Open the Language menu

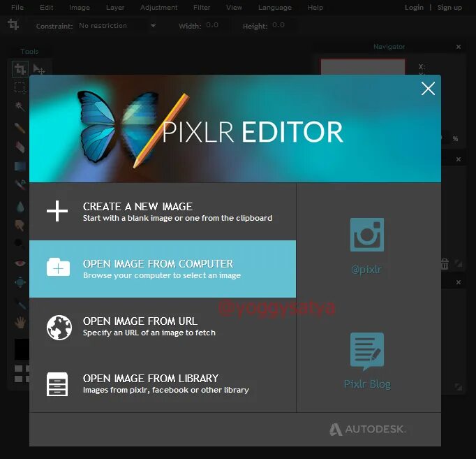click(275, 7)
